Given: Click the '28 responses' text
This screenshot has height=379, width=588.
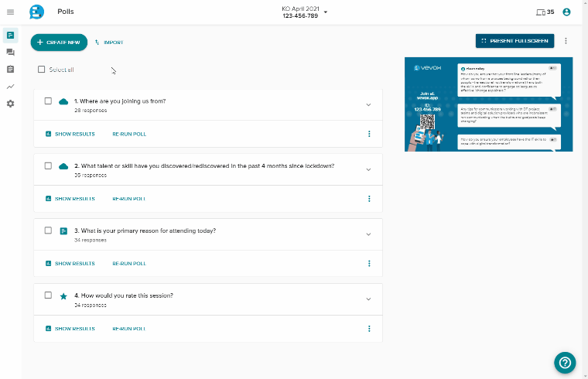Looking at the screenshot, I should click(91, 111).
